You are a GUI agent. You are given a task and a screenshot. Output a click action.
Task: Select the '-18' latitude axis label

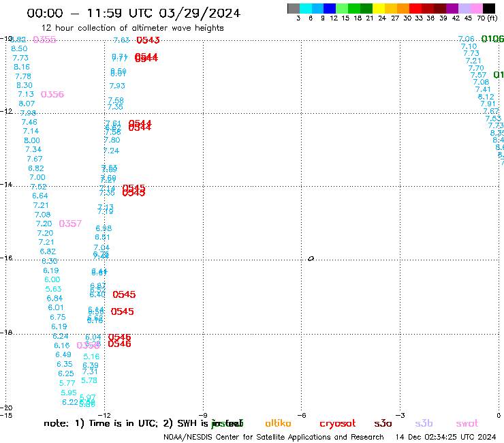coord(6,333)
